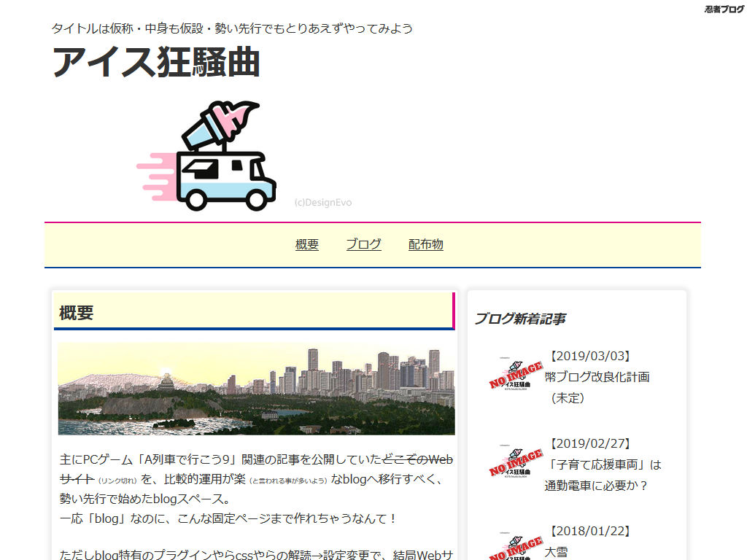The image size is (747, 560).
Task: Click the ice cream truck logo image
Action: 206,156
